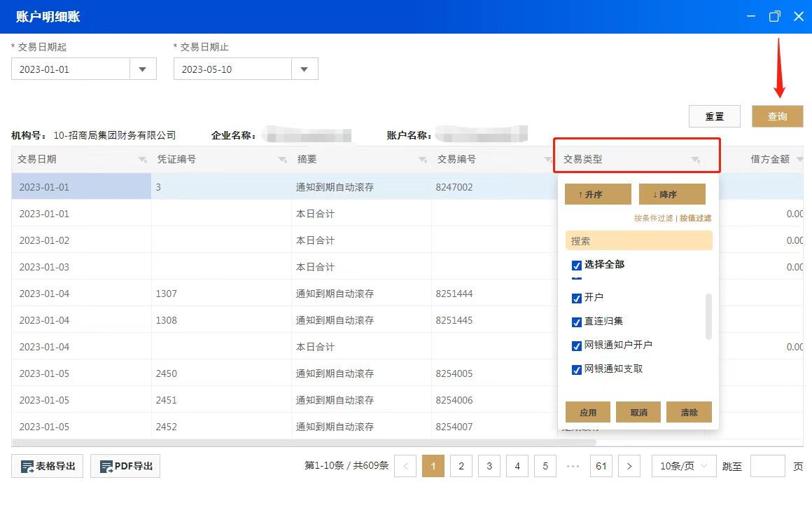Toggle the 网银通知支取 checkbox

pyautogui.click(x=577, y=369)
